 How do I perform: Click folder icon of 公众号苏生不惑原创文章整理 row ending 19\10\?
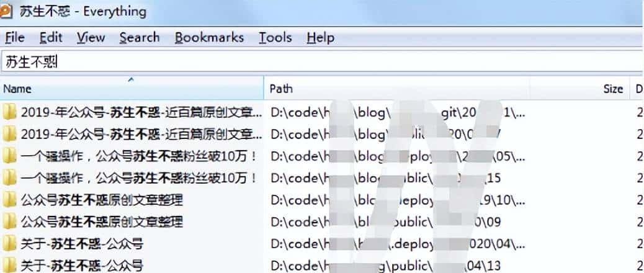(x=9, y=200)
